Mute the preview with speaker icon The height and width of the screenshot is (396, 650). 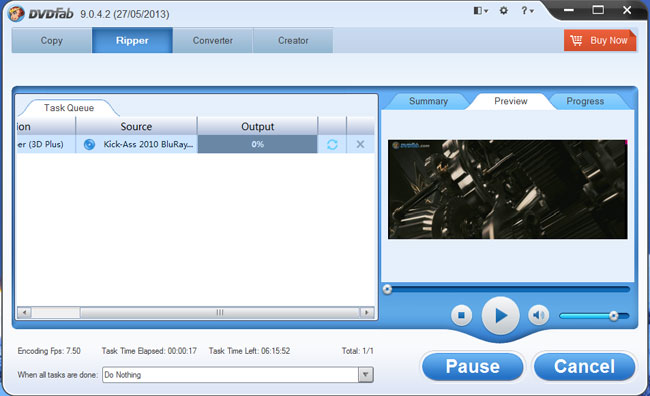coord(538,316)
